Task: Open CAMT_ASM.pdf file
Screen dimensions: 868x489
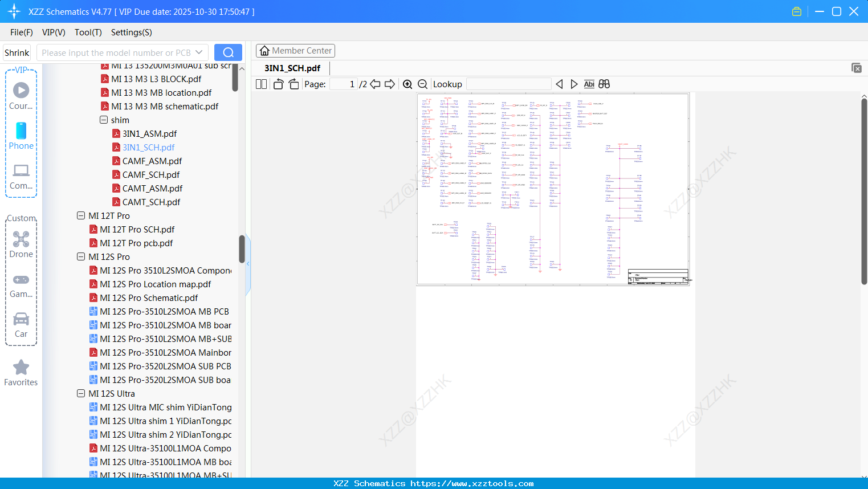Action: [152, 189]
